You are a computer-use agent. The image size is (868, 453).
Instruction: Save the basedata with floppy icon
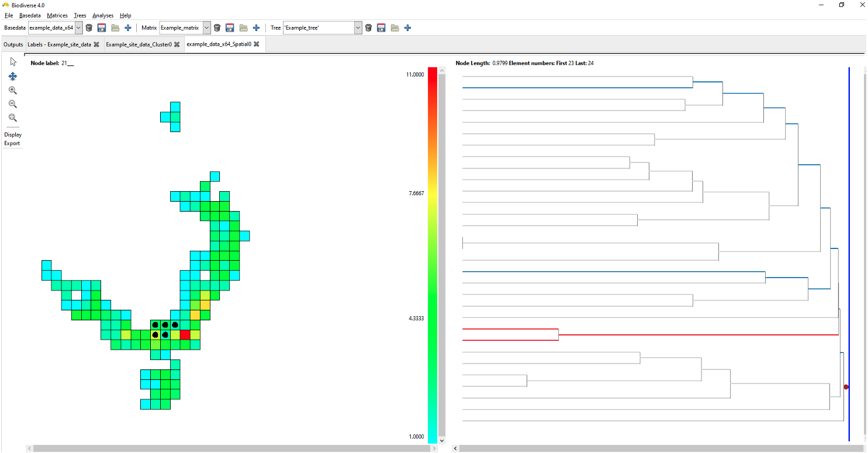tap(102, 27)
